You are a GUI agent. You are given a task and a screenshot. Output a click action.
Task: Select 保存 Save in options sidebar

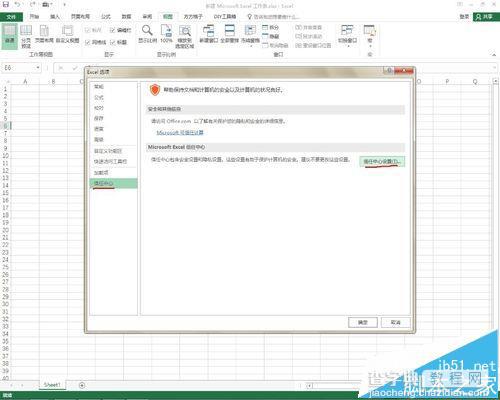click(x=114, y=118)
